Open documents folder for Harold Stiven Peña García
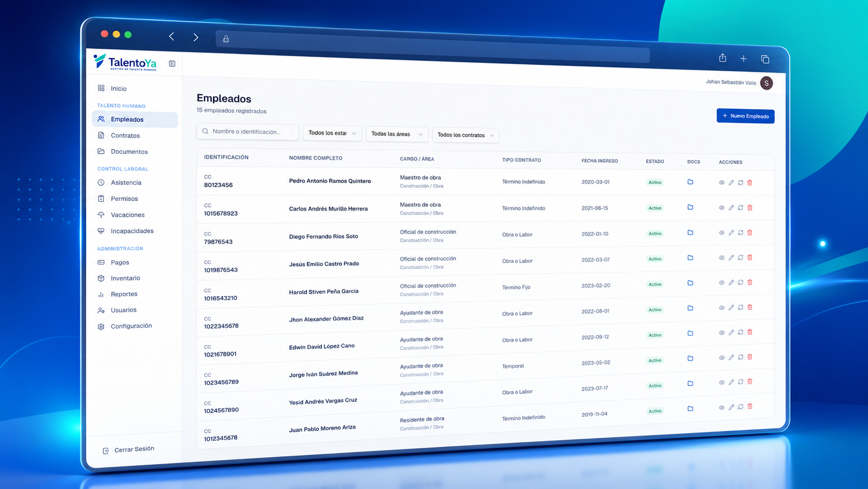 click(x=690, y=283)
